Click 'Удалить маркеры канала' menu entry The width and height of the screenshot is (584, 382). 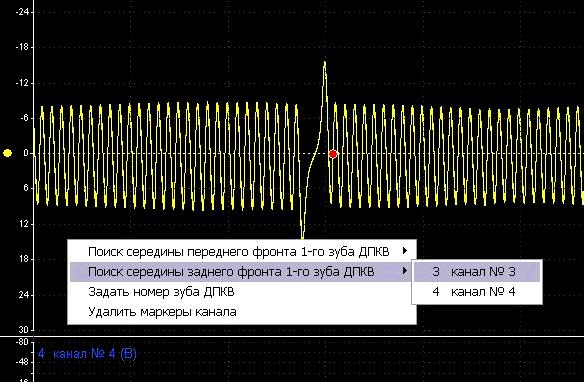click(x=242, y=312)
